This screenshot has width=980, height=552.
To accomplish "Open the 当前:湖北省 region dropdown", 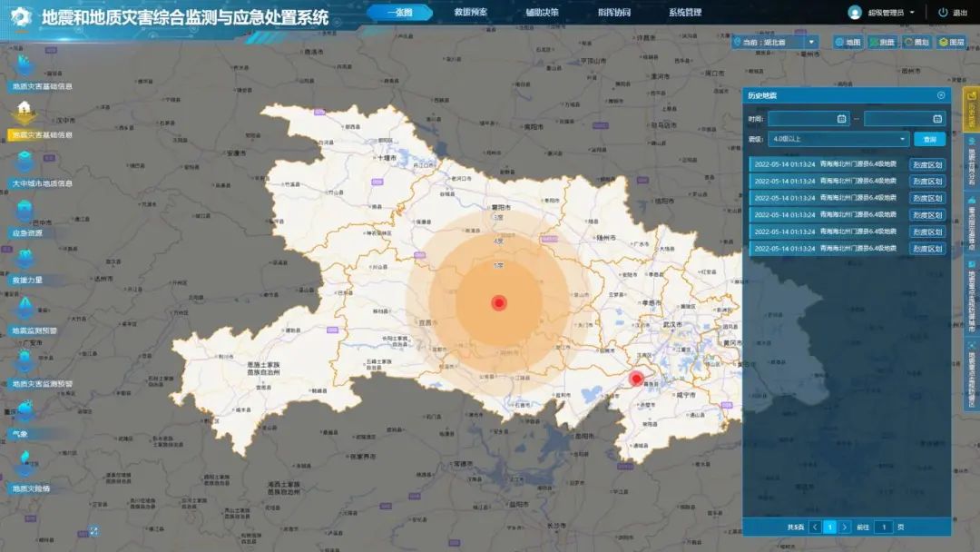I will coord(775,42).
